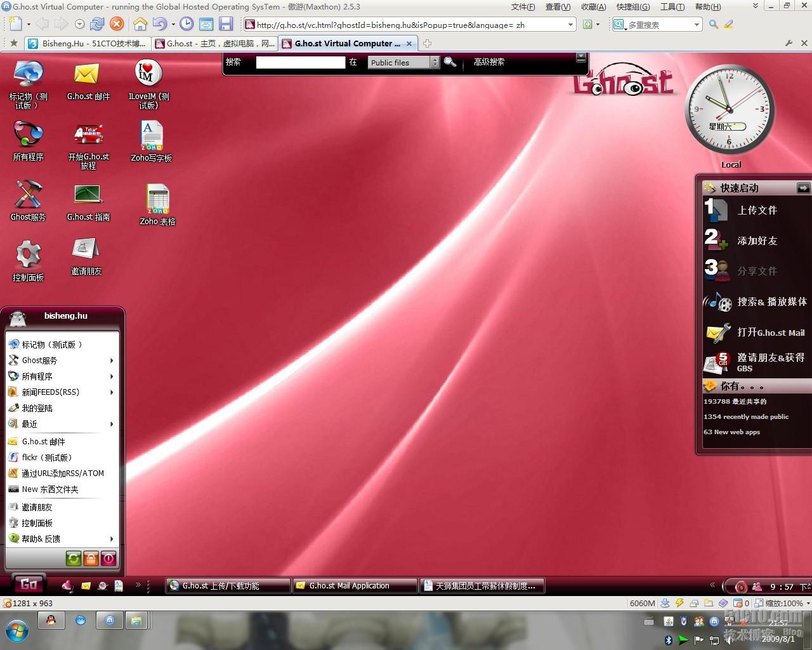This screenshot has width=812, height=650.
Task: Open the 缩放:100% zoom dropdown
Action: click(808, 604)
